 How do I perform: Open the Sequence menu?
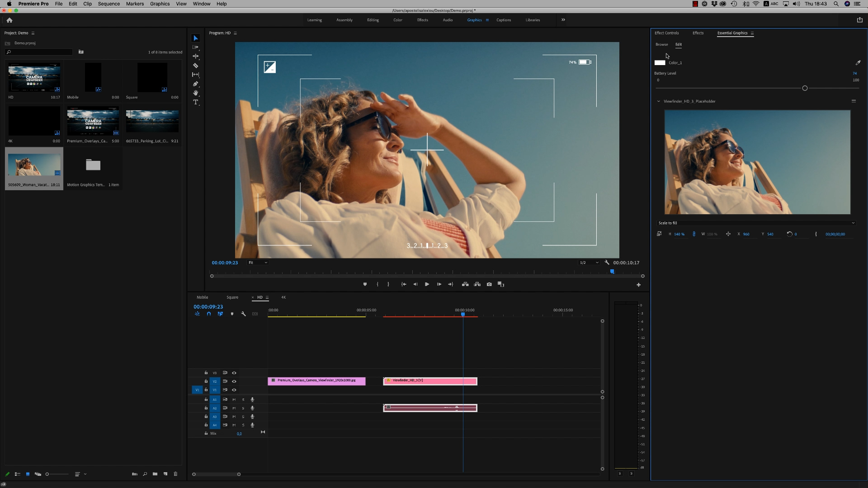[x=108, y=4]
